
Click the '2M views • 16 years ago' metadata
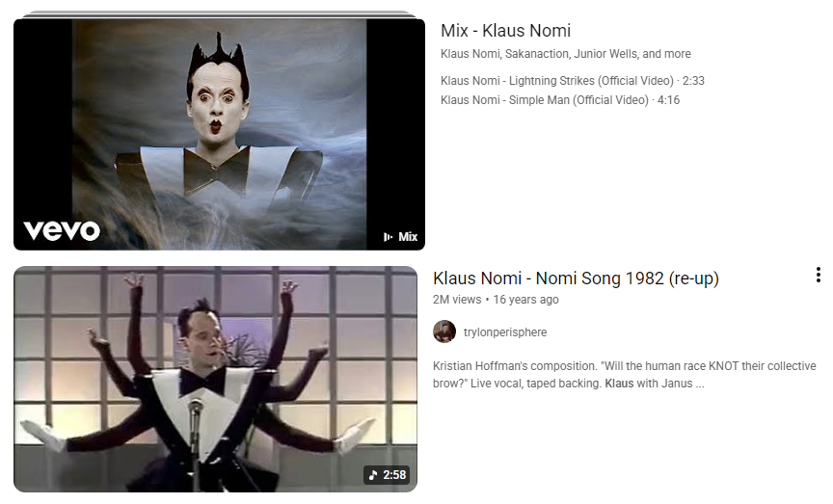pyautogui.click(x=496, y=300)
